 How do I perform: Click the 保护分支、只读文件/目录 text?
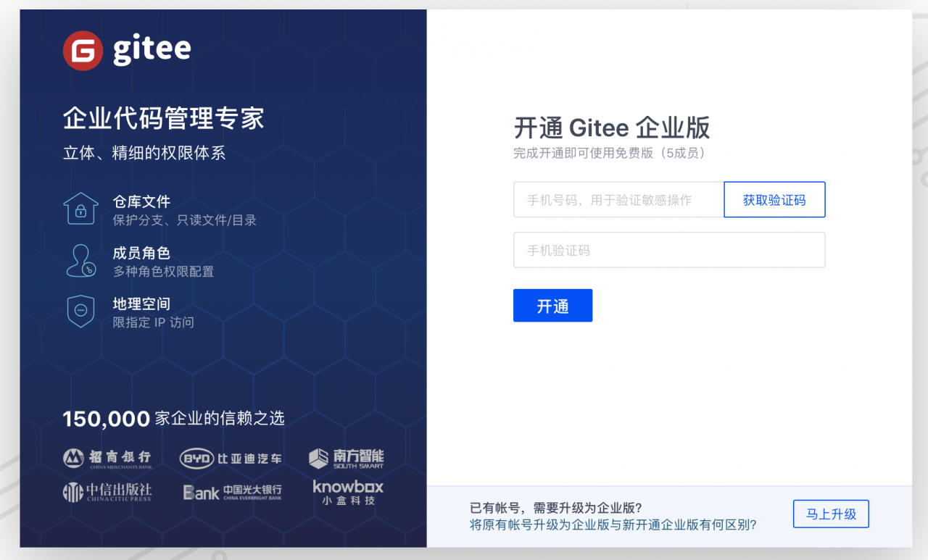click(185, 220)
